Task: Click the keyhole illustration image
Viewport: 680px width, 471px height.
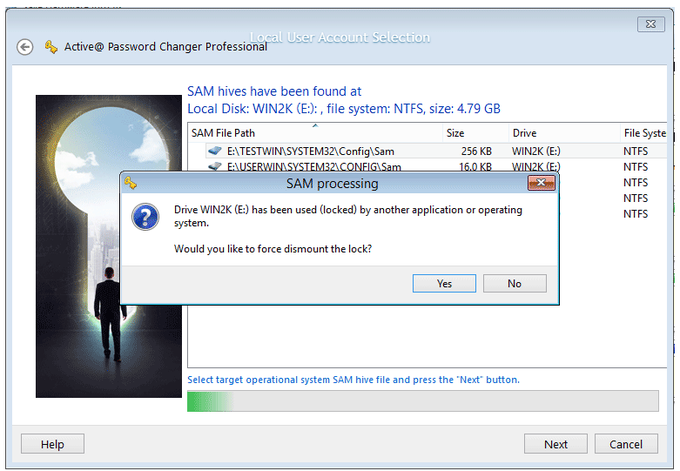Action: click(x=109, y=246)
